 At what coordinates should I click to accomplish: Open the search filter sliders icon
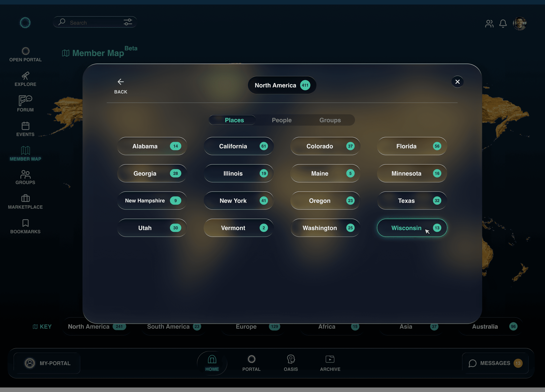point(128,22)
